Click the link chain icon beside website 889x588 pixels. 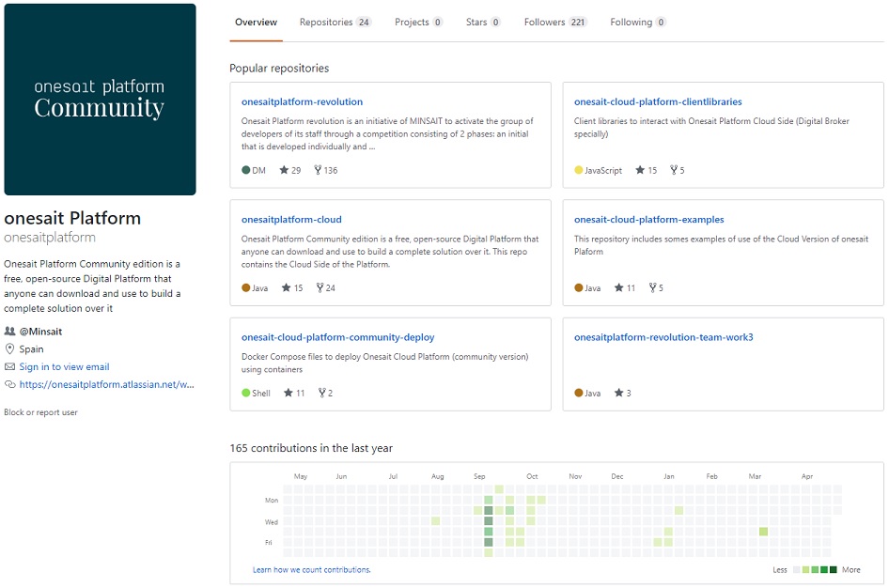[x=9, y=384]
